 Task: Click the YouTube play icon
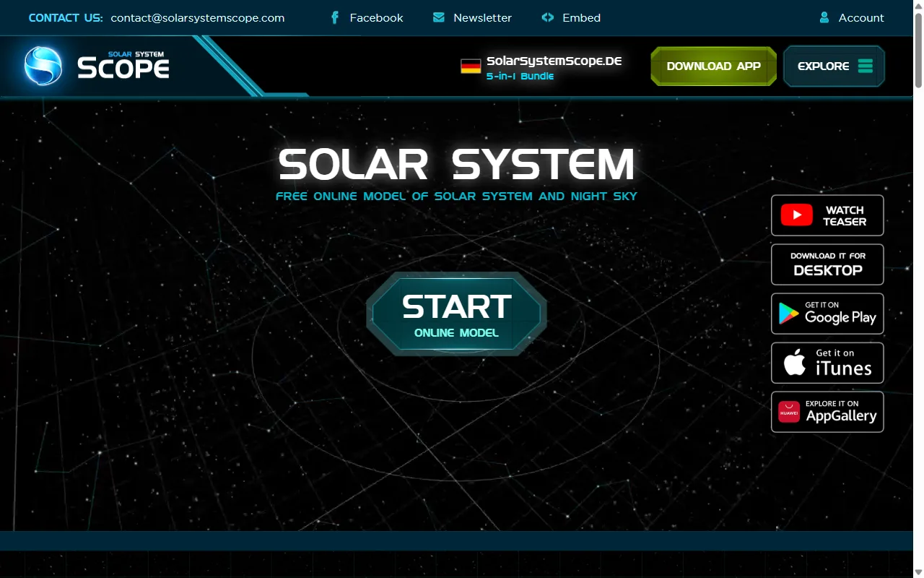pos(796,215)
